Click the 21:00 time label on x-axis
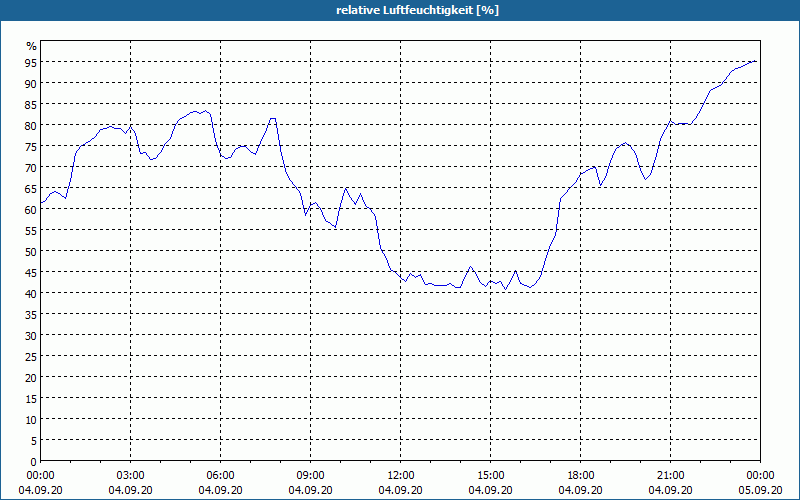Viewport: 800px width, 500px height. pyautogui.click(x=670, y=476)
